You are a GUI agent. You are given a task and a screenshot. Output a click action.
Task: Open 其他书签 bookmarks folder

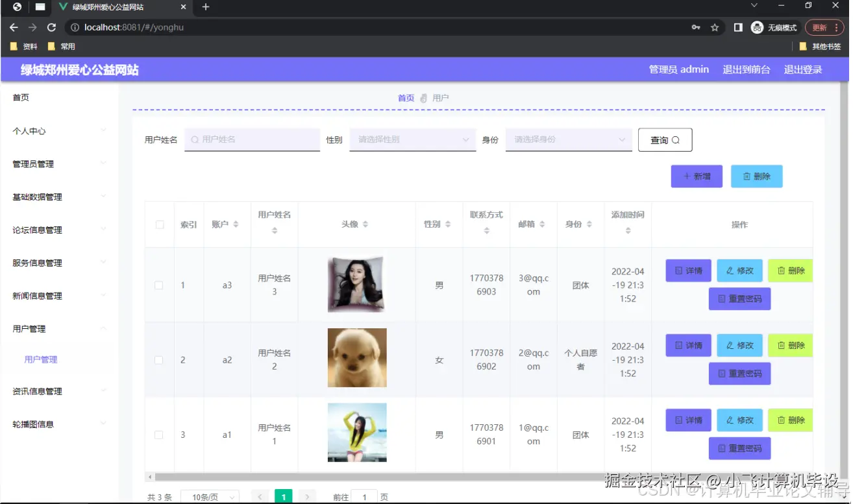820,47
